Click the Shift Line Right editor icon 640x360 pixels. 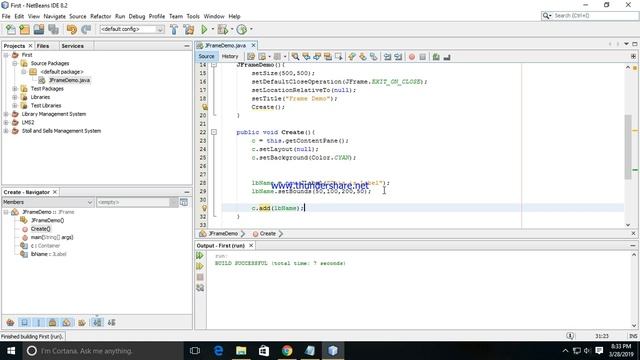[x=398, y=57]
